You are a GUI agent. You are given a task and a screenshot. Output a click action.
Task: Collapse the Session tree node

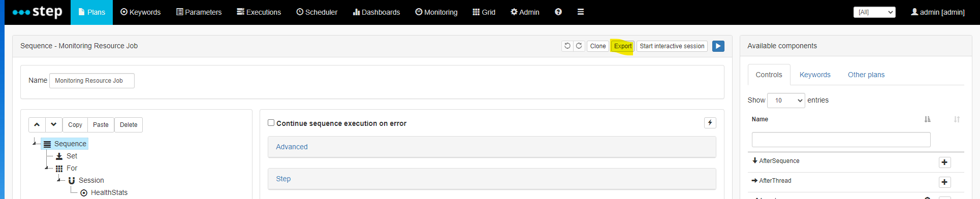tap(59, 180)
